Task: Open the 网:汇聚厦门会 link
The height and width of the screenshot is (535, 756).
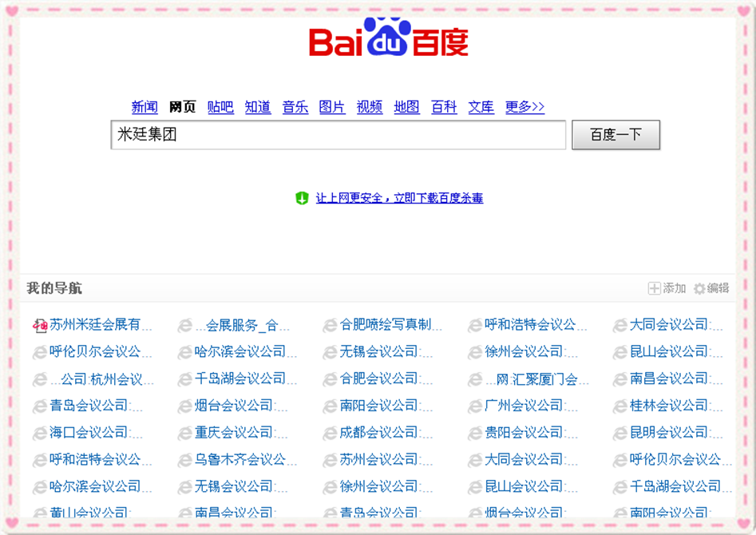Action: 536,379
